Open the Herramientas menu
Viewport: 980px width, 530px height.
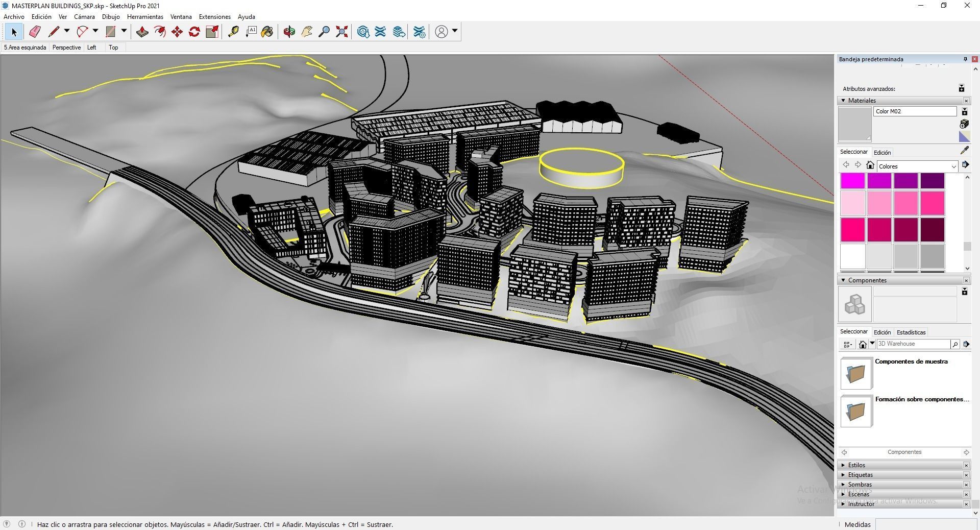click(145, 17)
